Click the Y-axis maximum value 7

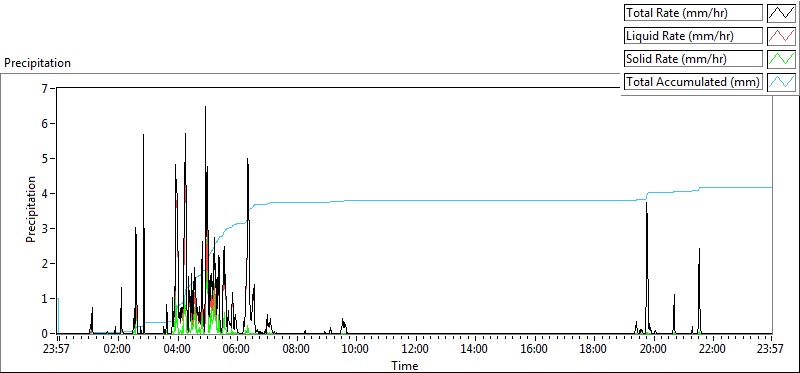45,88
